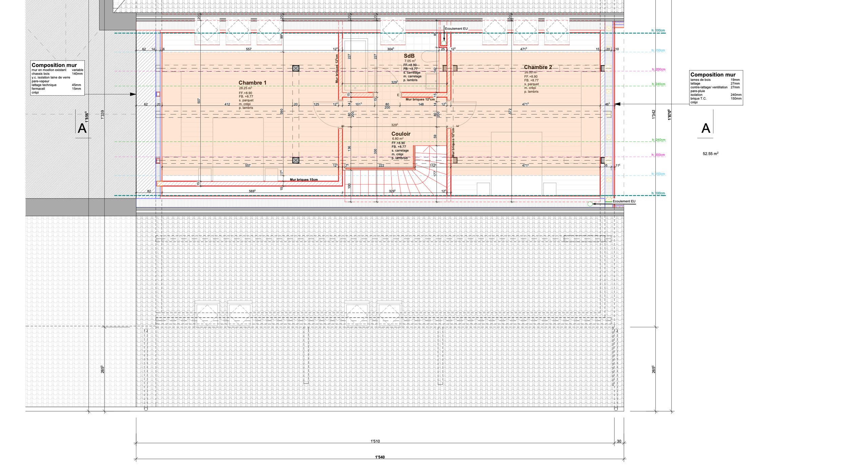The width and height of the screenshot is (868, 470).
Task: Click the lower crossed-square column symbol in Chambre 1
Action: [296, 160]
